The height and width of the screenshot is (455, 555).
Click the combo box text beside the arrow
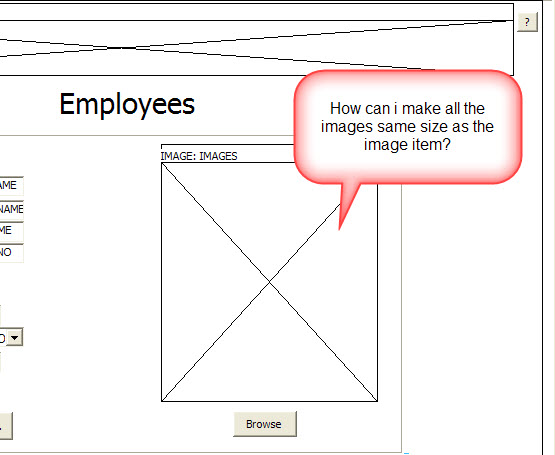click(x=3, y=337)
